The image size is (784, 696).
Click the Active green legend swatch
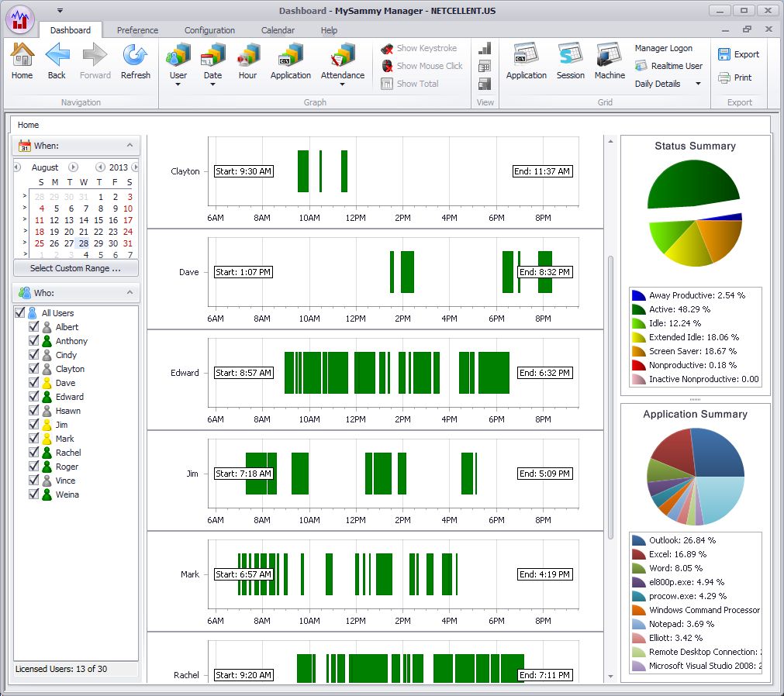[x=638, y=309]
